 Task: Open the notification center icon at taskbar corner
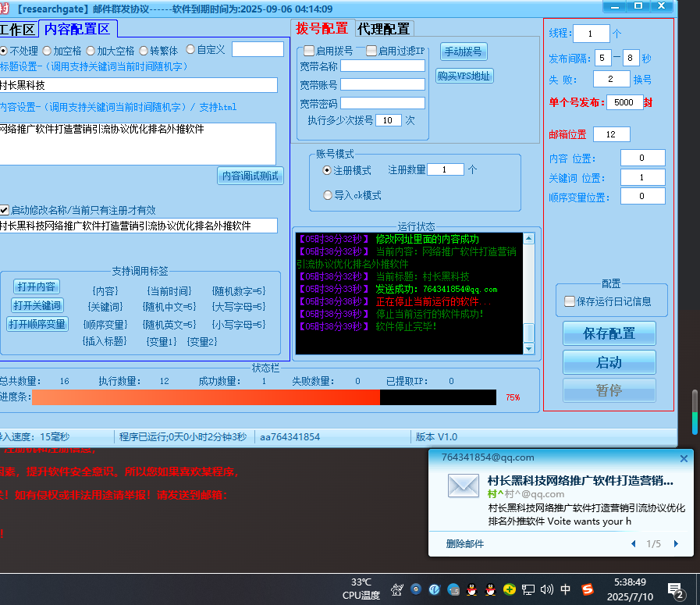point(673,589)
